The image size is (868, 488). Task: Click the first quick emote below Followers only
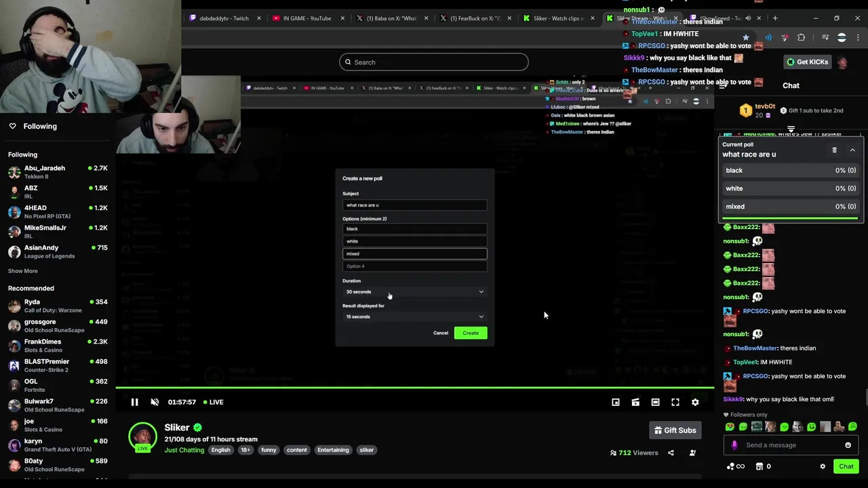pos(730,427)
